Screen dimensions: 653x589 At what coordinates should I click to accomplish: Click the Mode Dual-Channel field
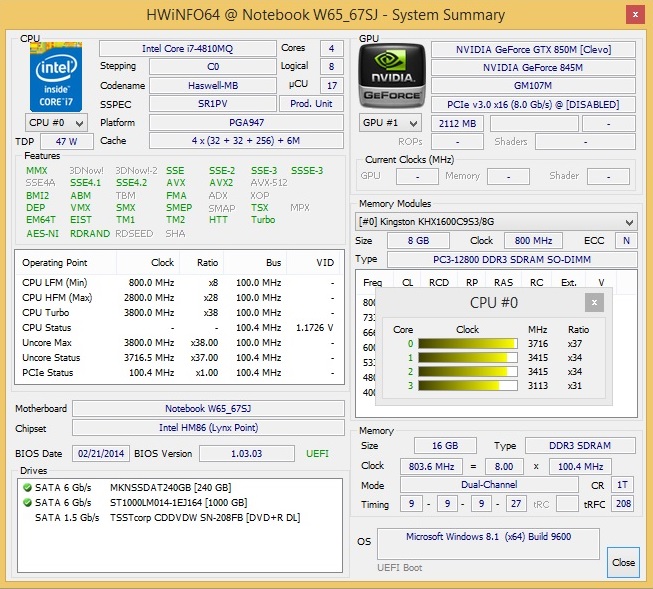(x=489, y=485)
